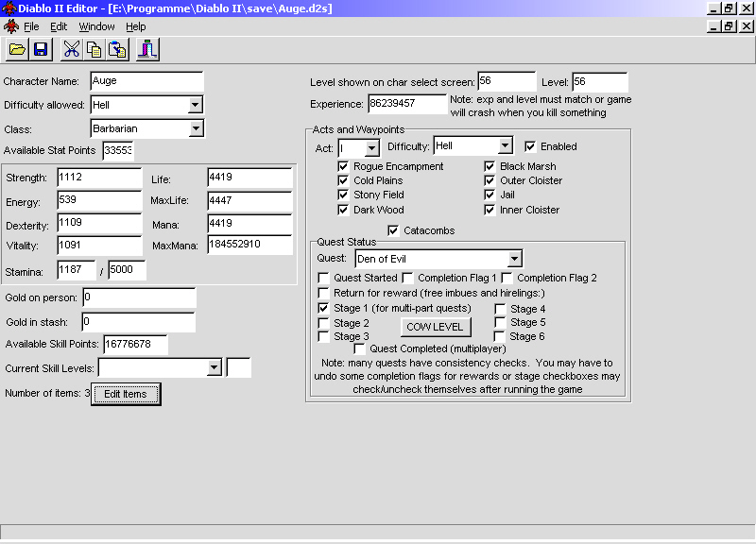The height and width of the screenshot is (544, 756).
Task: Click the Vitality value field
Action: [99, 246]
